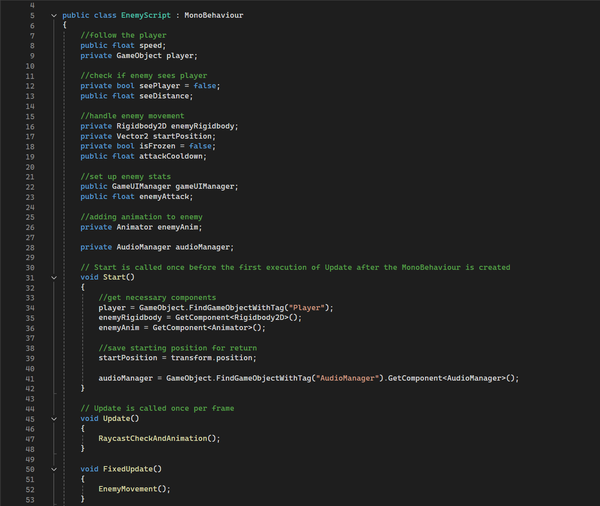
Task: Click line number 12 in the gutter
Action: (31, 85)
